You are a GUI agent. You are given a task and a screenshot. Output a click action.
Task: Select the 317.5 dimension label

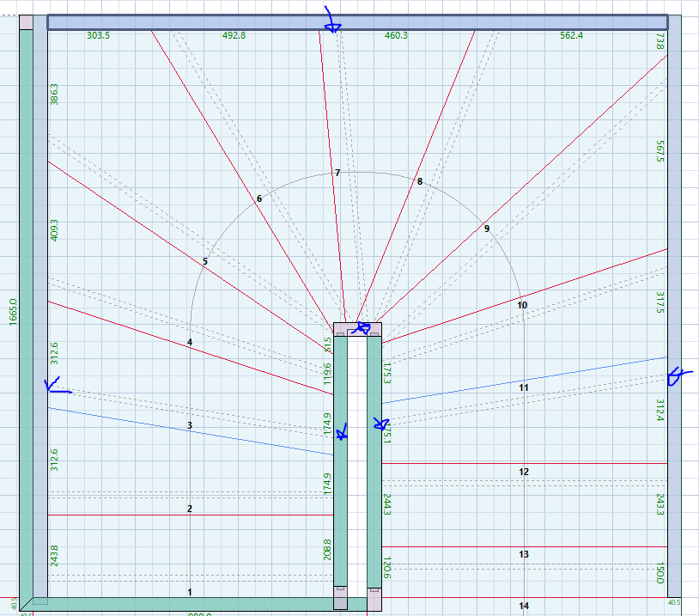coord(660,302)
